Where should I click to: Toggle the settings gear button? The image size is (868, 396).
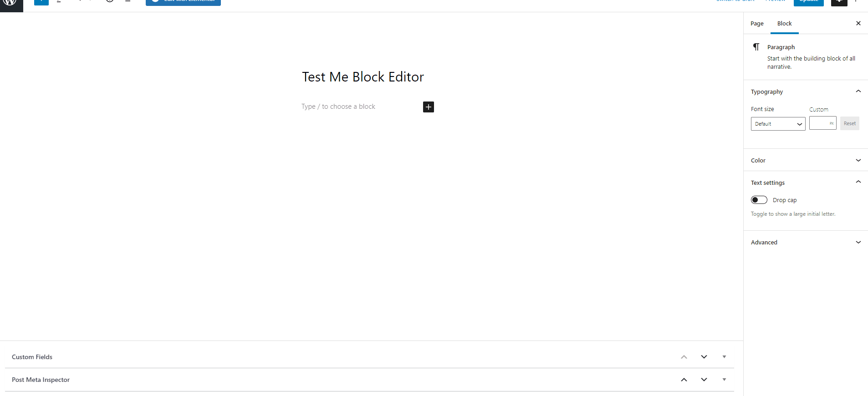pyautogui.click(x=839, y=2)
